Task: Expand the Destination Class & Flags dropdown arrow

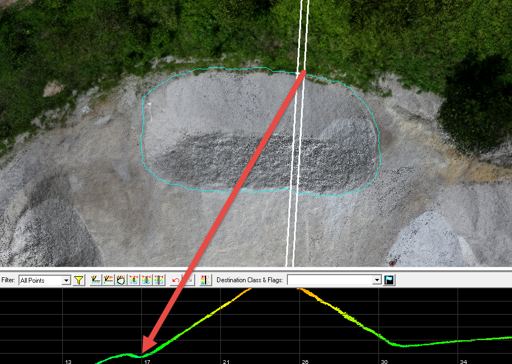Action: point(377,280)
